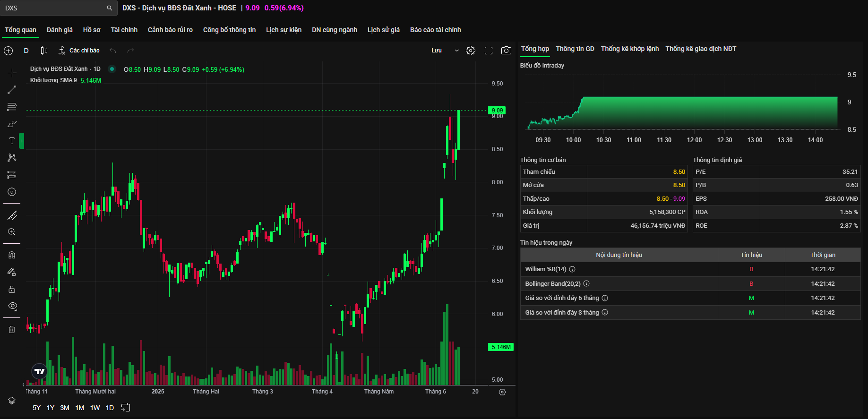Open the Lịch sử giá tab
This screenshot has width=868, height=419.
click(x=384, y=30)
